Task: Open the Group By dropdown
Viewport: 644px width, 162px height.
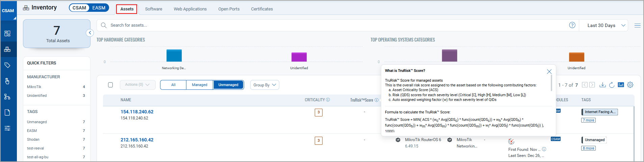Action: pyautogui.click(x=265, y=85)
